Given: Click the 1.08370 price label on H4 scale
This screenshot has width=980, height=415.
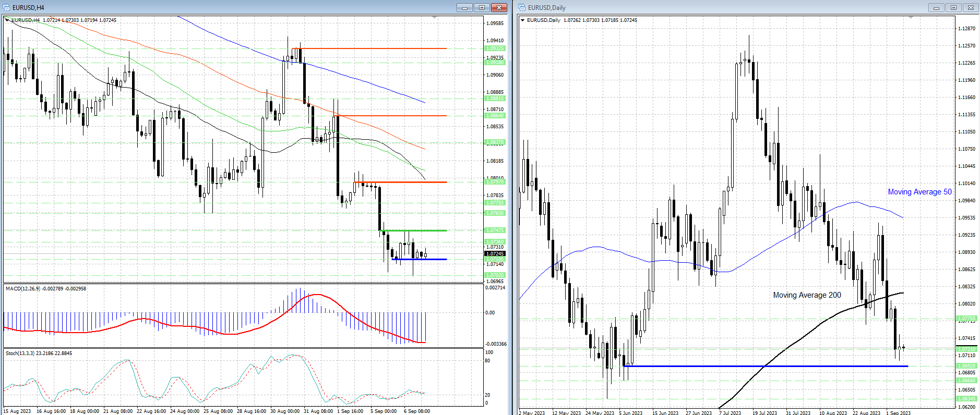Looking at the screenshot, I should tap(495, 142).
